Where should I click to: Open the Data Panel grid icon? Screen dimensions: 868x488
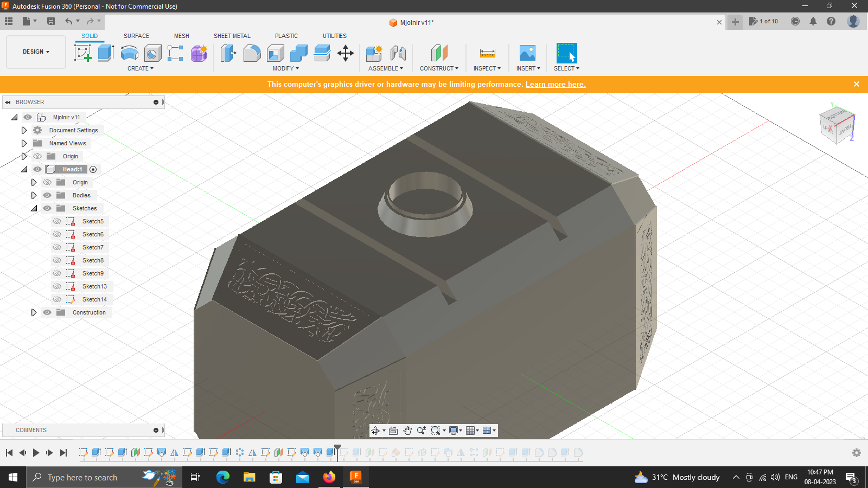click(x=9, y=21)
